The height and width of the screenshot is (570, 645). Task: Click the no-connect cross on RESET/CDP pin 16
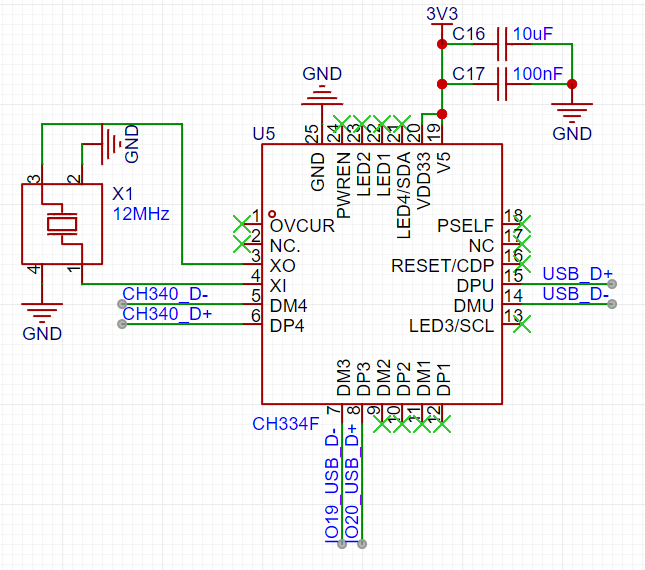click(x=522, y=264)
